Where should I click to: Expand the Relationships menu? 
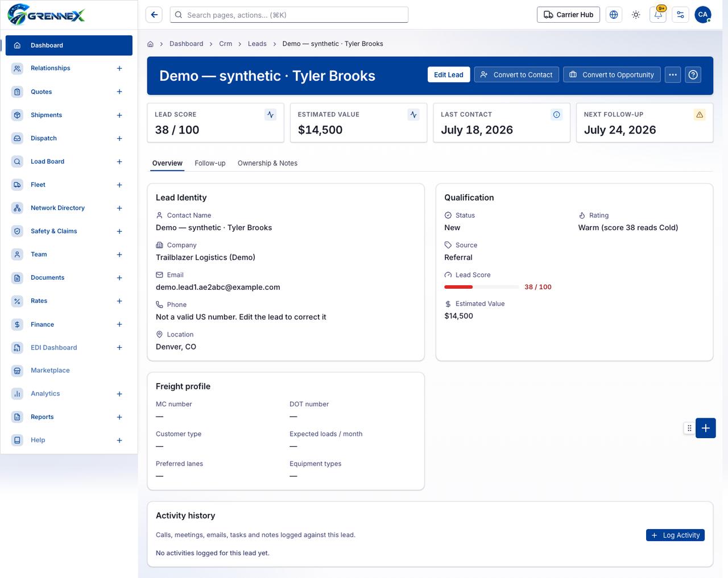coord(119,68)
